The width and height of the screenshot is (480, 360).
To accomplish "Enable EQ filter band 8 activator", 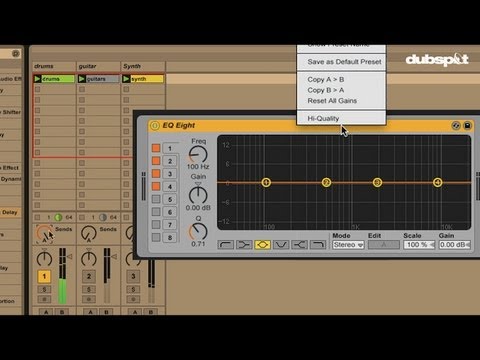I will 156,237.
